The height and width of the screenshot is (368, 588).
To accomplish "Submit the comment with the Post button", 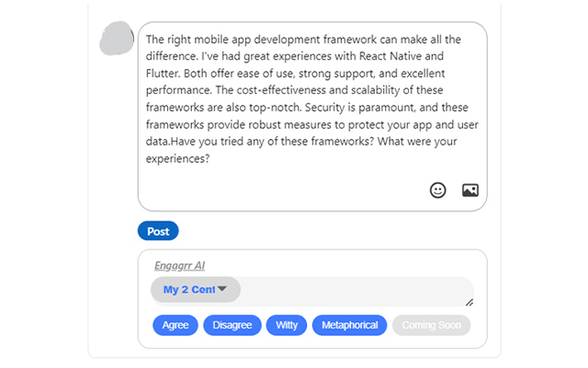I will point(158,231).
